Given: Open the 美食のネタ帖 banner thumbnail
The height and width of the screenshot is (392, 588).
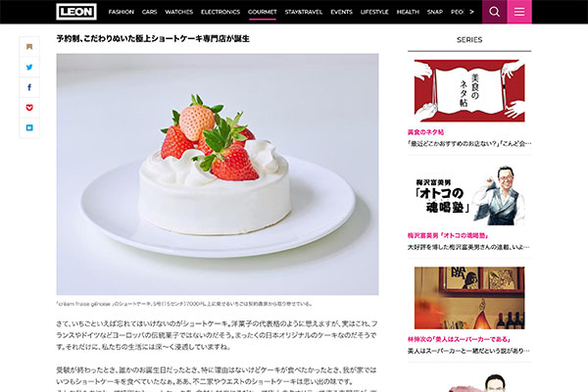Looking at the screenshot, I should 469,90.
